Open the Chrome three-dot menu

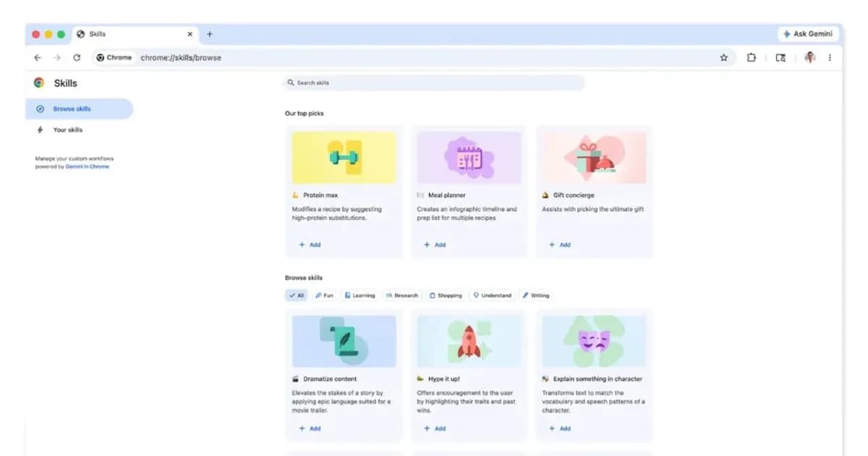click(830, 57)
